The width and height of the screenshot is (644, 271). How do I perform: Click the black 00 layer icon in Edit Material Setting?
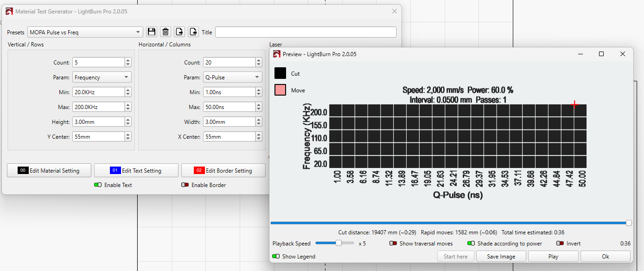[x=23, y=170]
